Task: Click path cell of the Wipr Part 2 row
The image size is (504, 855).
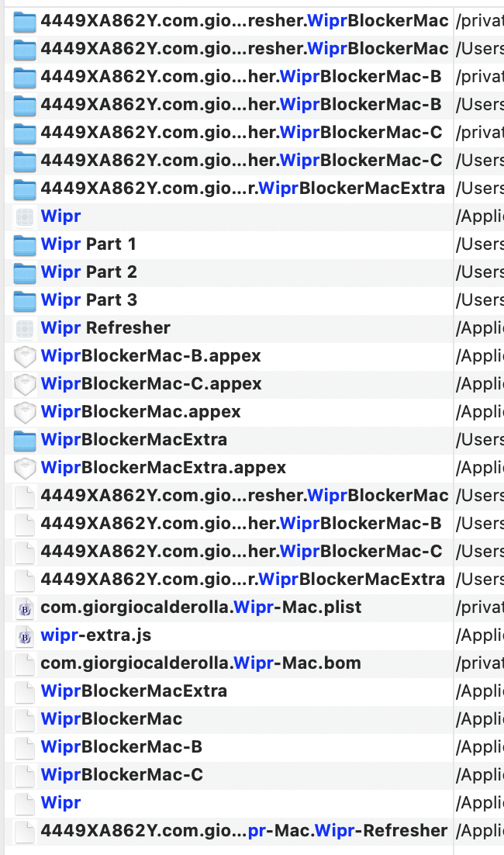Action: point(479,272)
